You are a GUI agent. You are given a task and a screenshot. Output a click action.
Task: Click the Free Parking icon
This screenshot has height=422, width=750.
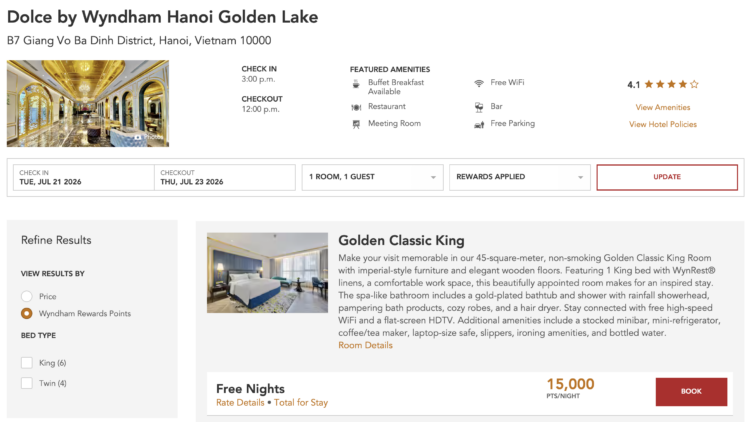click(x=480, y=124)
